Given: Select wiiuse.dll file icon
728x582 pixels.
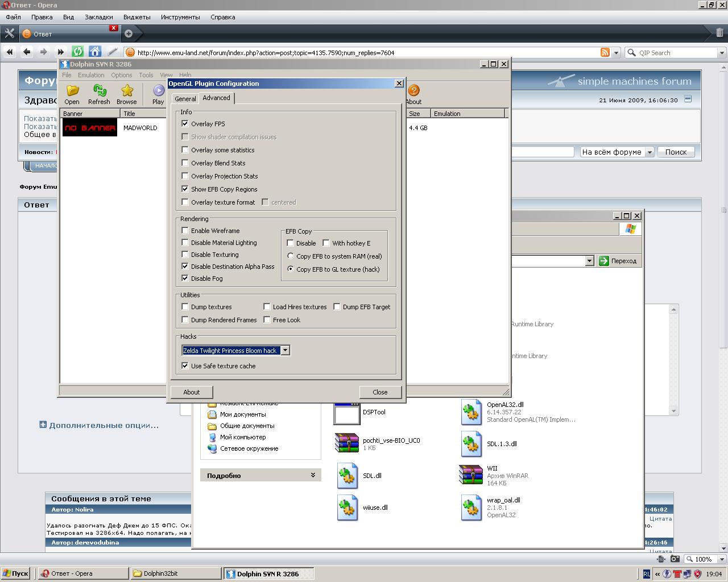Looking at the screenshot, I should [347, 508].
